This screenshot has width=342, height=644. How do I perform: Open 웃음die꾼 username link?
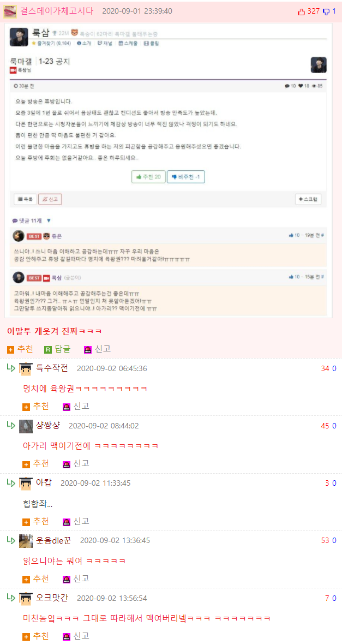(x=53, y=540)
